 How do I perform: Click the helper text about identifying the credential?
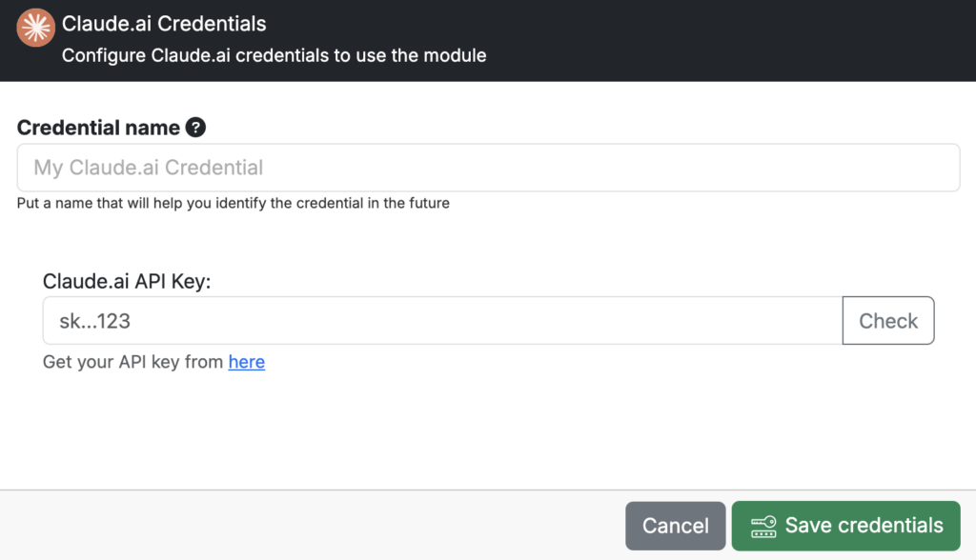[233, 204]
